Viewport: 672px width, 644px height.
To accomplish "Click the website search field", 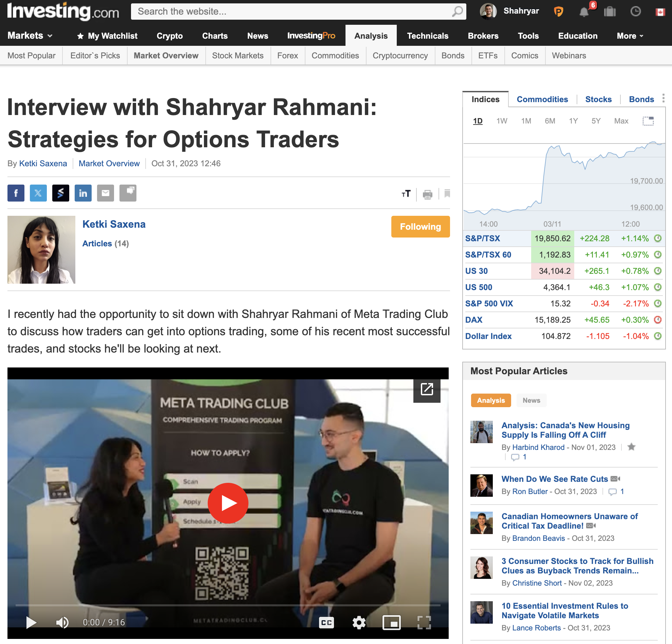I will (298, 12).
